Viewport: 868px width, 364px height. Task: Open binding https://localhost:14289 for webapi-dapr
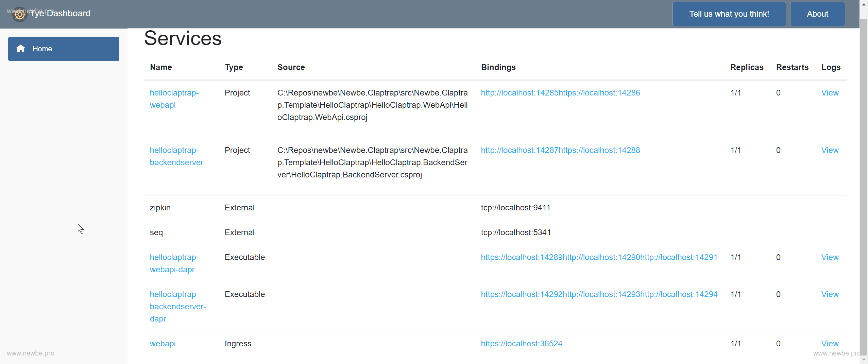coord(521,257)
